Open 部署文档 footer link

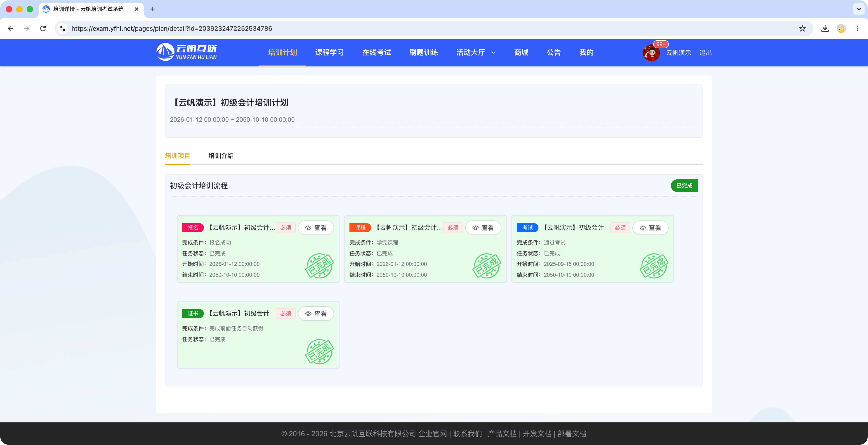click(572, 433)
